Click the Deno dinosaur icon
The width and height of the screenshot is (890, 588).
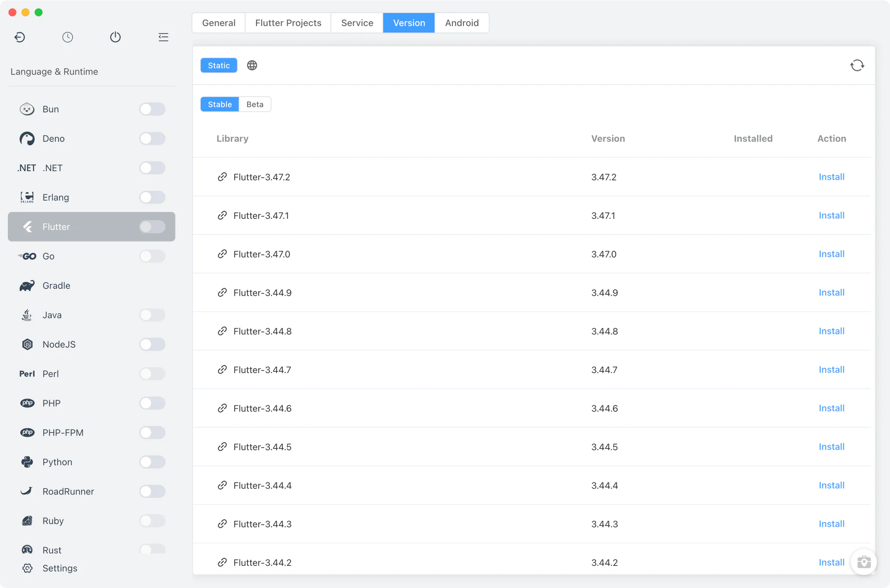[x=27, y=139]
